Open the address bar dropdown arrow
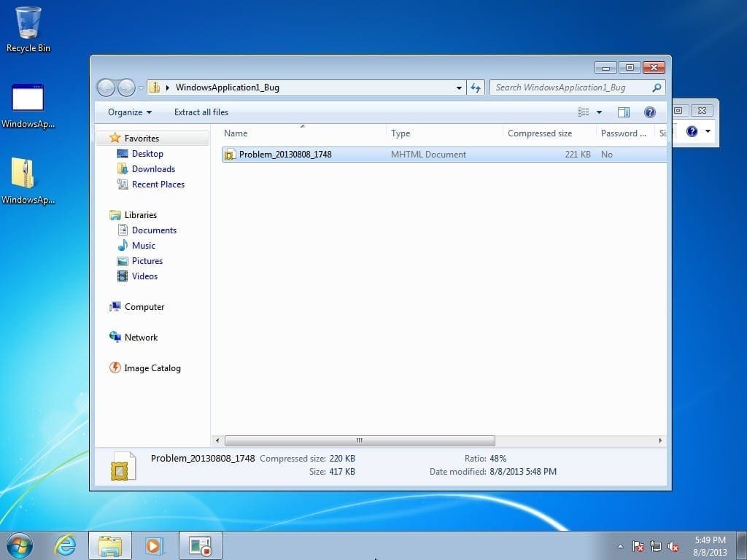 (x=459, y=87)
